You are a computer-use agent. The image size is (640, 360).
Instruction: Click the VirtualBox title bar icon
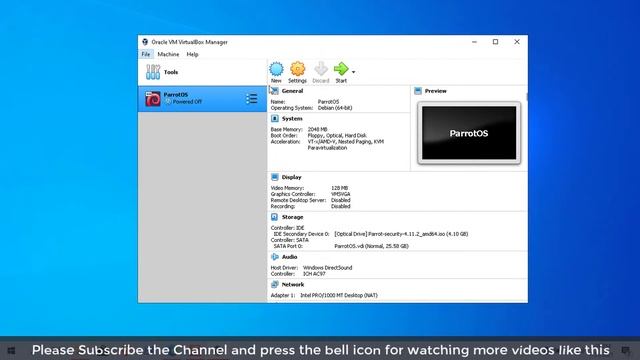(x=145, y=42)
